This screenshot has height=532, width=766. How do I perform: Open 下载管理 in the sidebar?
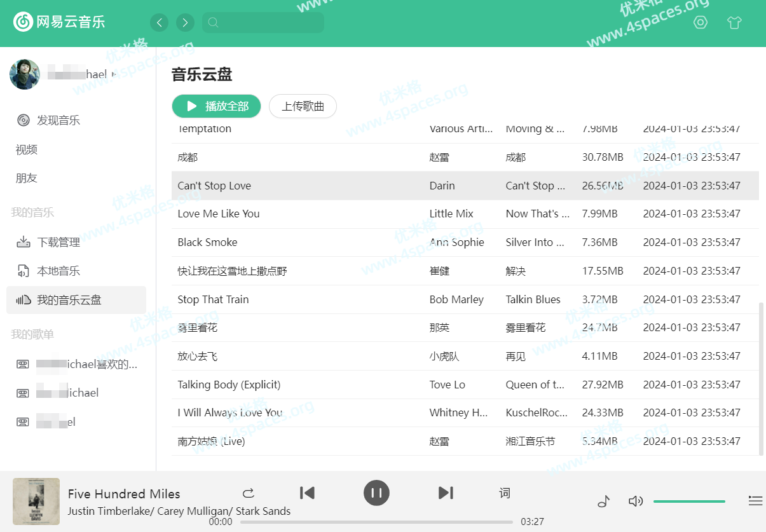tap(58, 242)
